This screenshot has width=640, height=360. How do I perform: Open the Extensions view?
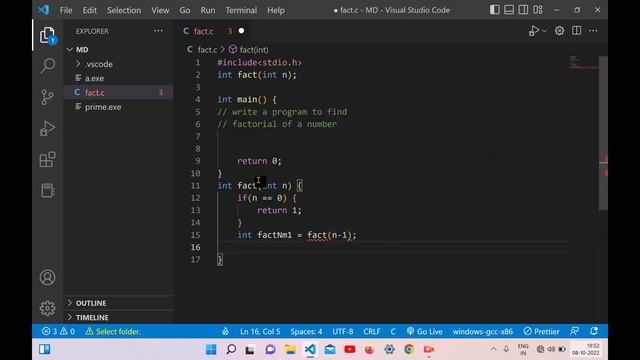[x=47, y=159]
